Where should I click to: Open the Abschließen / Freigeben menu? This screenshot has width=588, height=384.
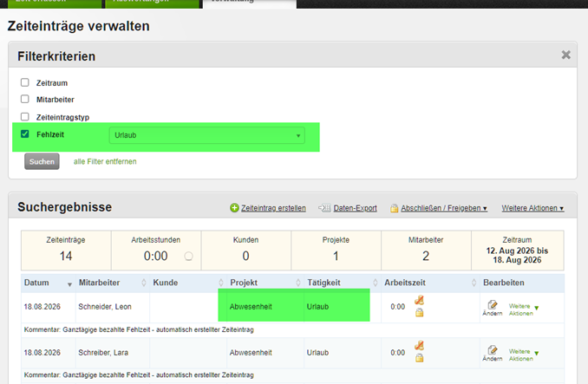444,208
